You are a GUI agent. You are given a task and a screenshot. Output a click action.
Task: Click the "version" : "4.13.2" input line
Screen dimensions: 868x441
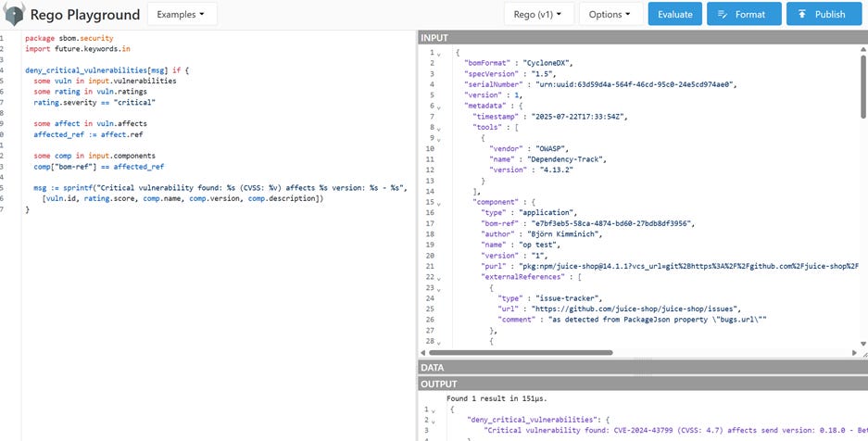(x=531, y=170)
